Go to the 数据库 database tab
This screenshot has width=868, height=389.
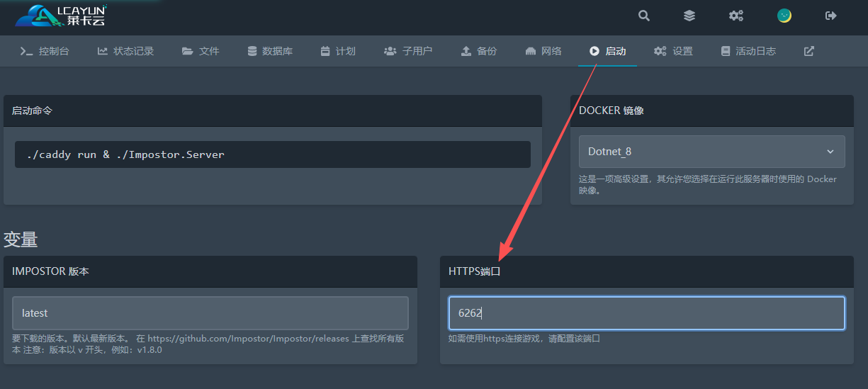click(x=270, y=51)
